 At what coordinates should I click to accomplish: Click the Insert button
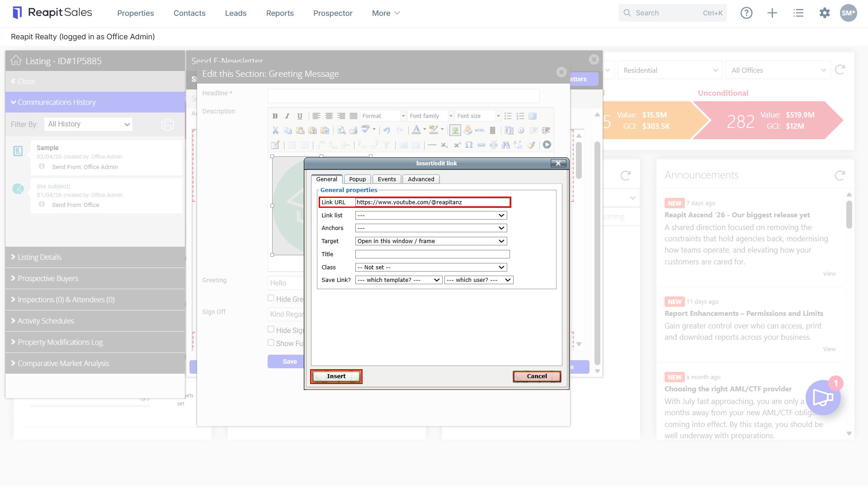pos(336,376)
